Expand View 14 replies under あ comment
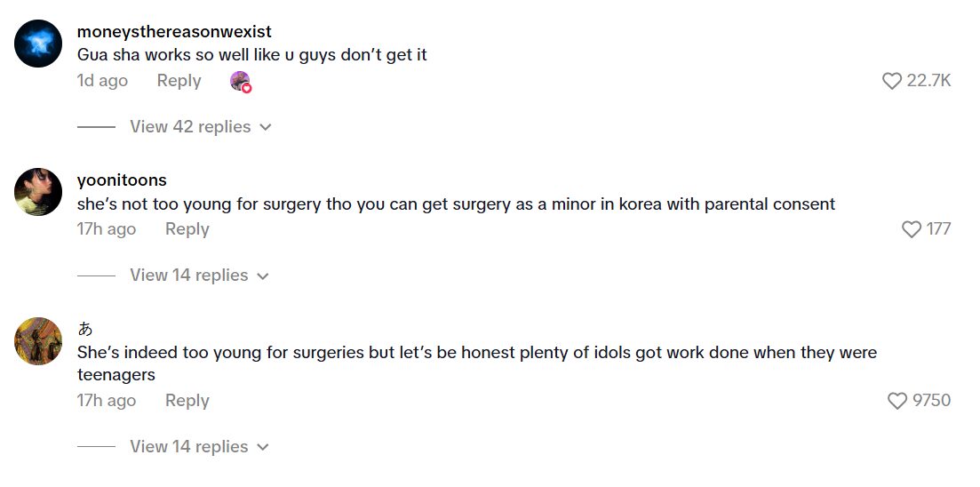The height and width of the screenshot is (487, 980). click(x=199, y=447)
